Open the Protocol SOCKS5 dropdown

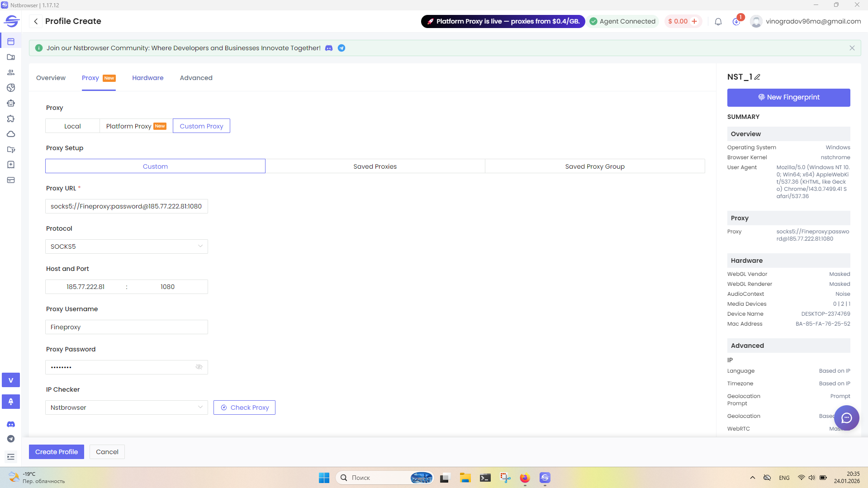click(127, 246)
